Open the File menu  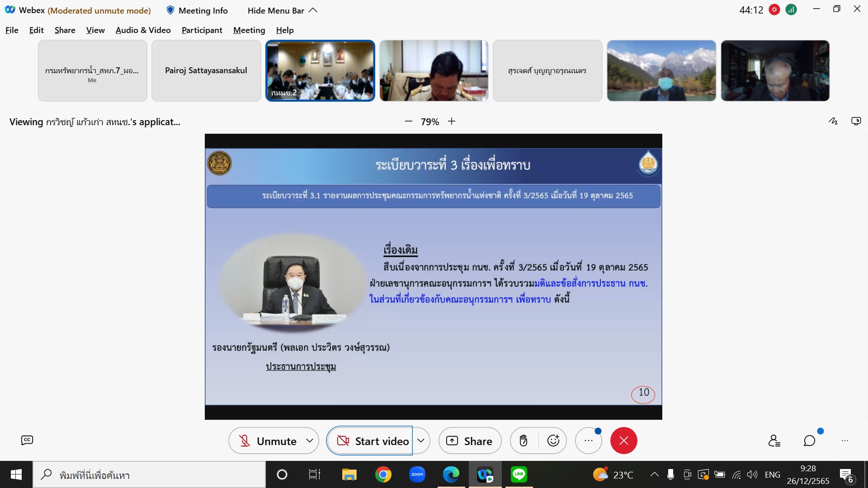click(12, 30)
